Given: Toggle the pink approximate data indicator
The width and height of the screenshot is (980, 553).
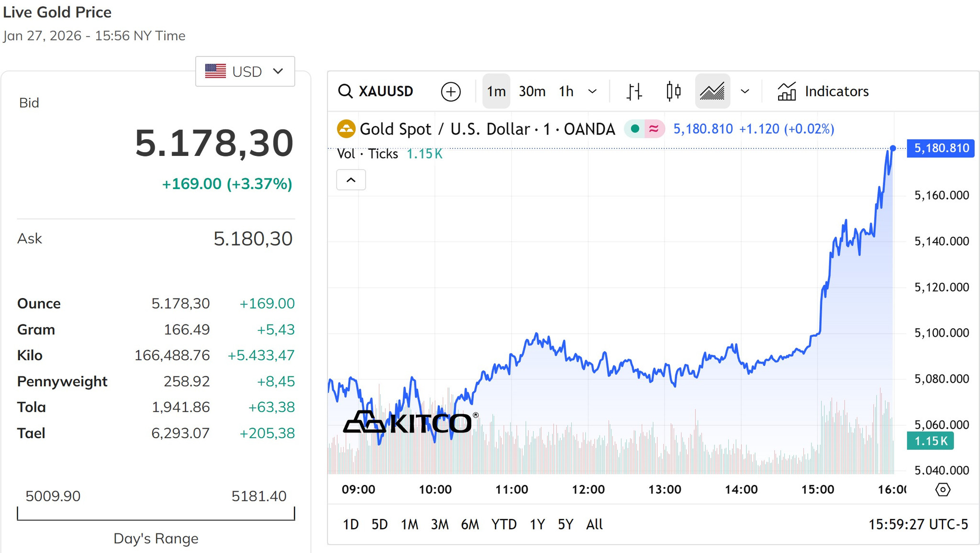Looking at the screenshot, I should (x=654, y=129).
